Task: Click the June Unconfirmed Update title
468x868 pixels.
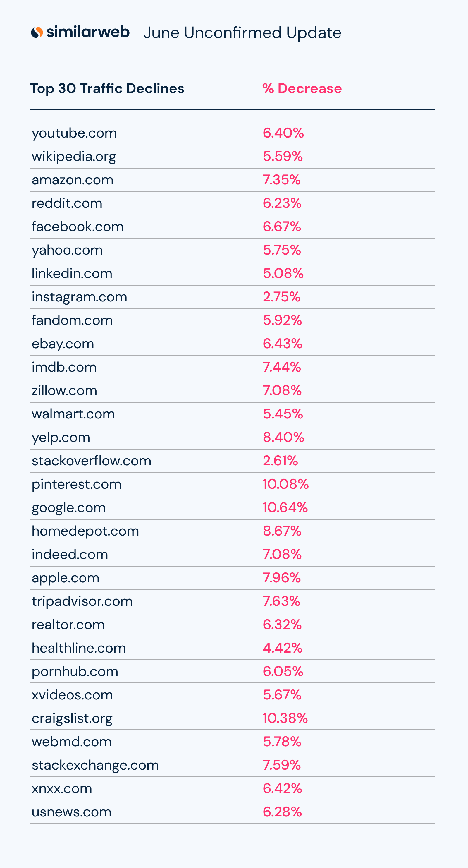Action: tap(242, 33)
